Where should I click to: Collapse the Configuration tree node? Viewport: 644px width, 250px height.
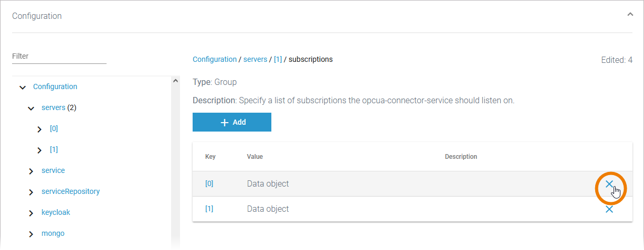(x=23, y=87)
